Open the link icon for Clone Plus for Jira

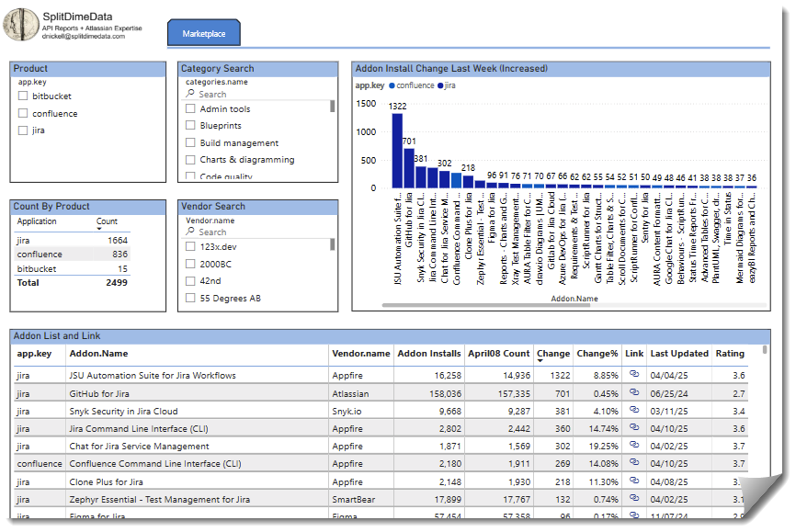[x=634, y=481]
